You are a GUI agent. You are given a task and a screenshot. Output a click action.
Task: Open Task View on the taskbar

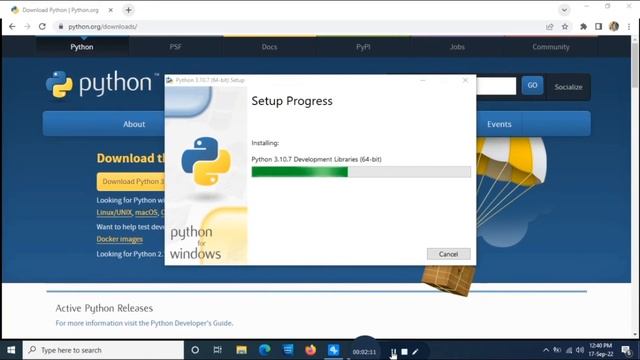click(218, 350)
